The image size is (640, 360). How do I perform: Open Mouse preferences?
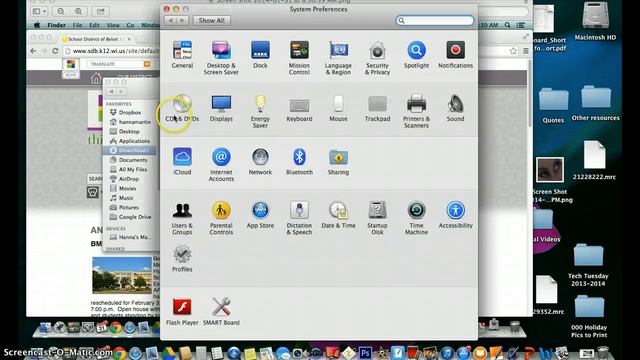click(338, 108)
